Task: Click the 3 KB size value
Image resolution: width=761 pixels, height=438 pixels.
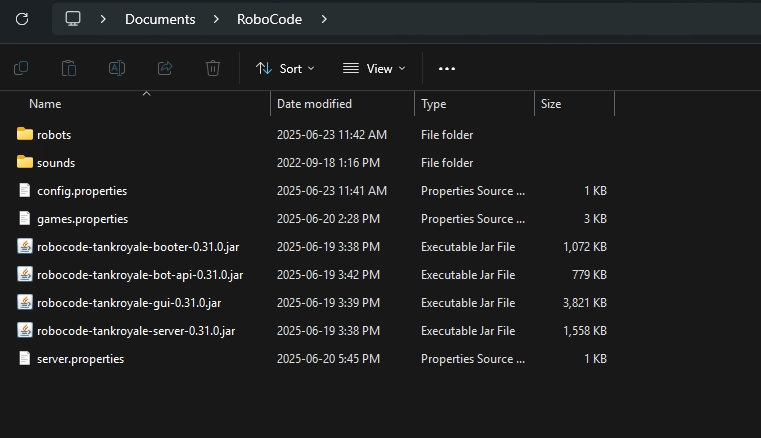Action: coord(595,219)
